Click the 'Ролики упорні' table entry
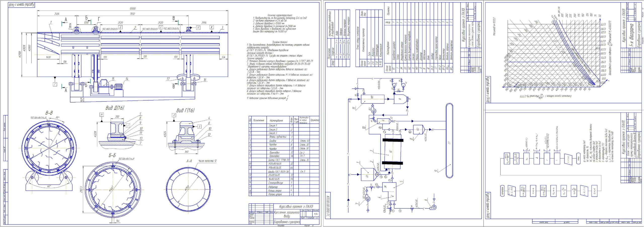Viewport: 644px width, 227px height. tap(275, 194)
